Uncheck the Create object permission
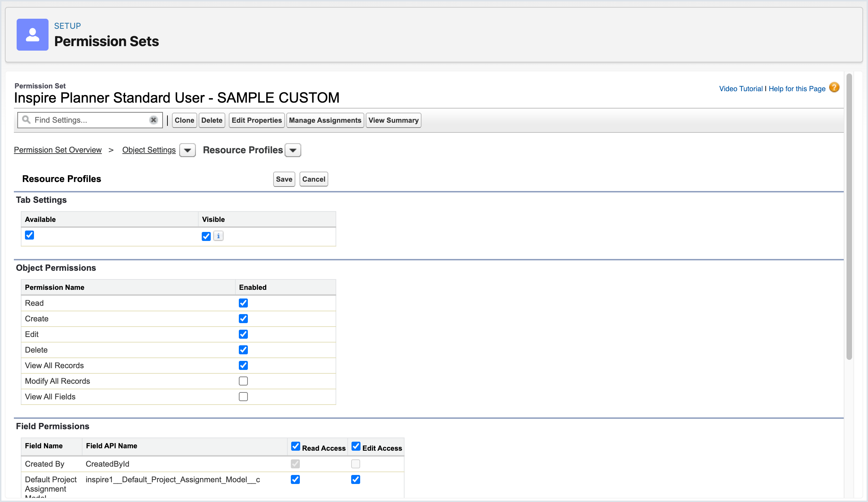868x502 pixels. click(243, 319)
